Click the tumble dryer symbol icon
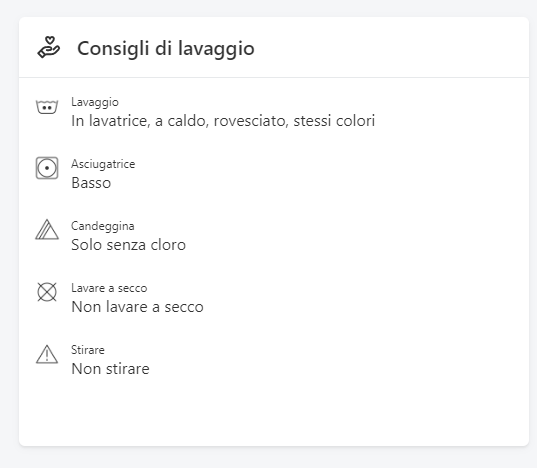This screenshot has width=537, height=468. [47, 168]
